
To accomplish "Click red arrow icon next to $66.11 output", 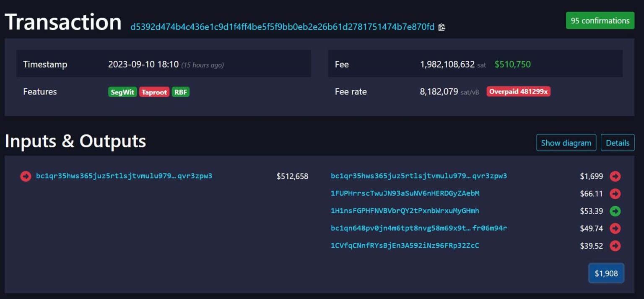I will pos(615,194).
